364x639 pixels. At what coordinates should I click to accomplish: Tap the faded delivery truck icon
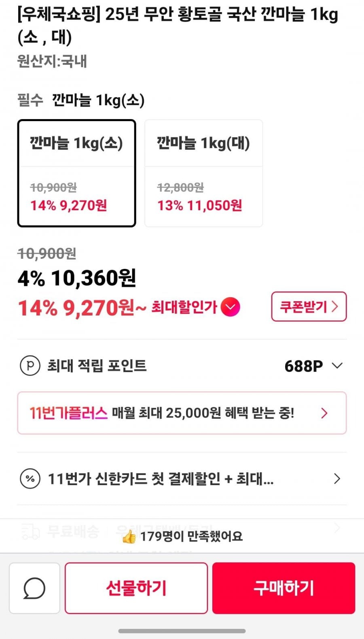tap(30, 530)
